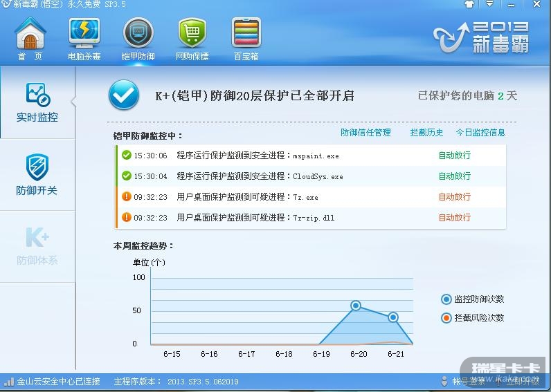
Task: Click the green check icon for CloudSys.exe
Action: (127, 176)
